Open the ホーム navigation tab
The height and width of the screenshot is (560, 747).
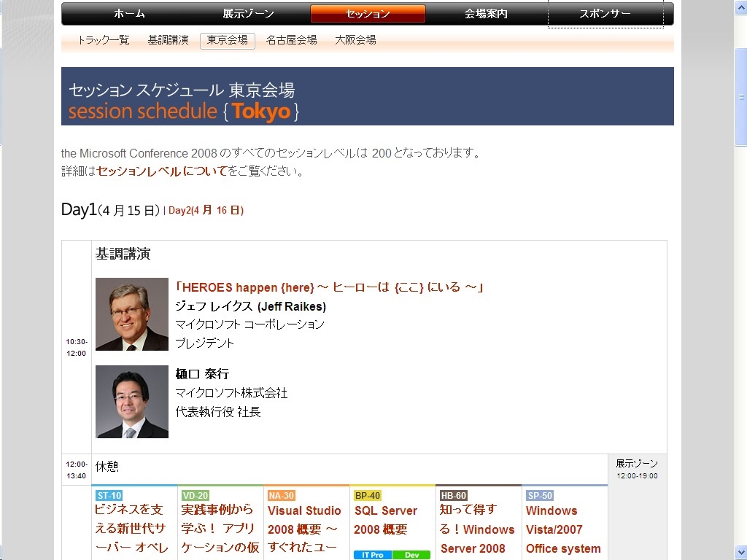pos(130,13)
